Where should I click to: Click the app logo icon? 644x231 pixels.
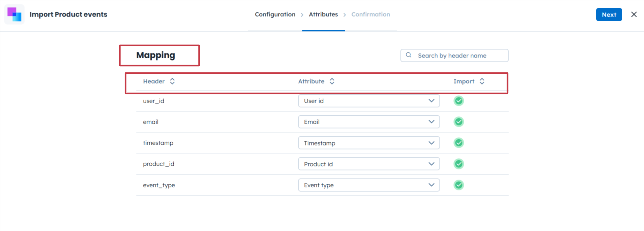pyautogui.click(x=14, y=15)
